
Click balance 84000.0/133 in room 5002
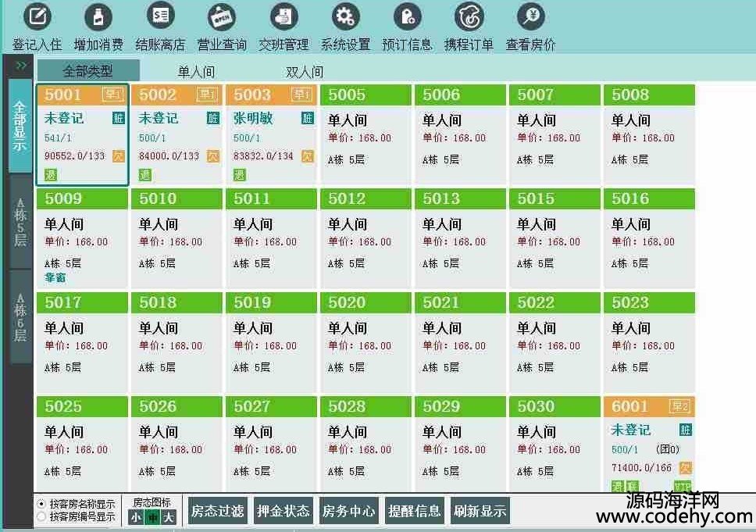pyautogui.click(x=169, y=155)
